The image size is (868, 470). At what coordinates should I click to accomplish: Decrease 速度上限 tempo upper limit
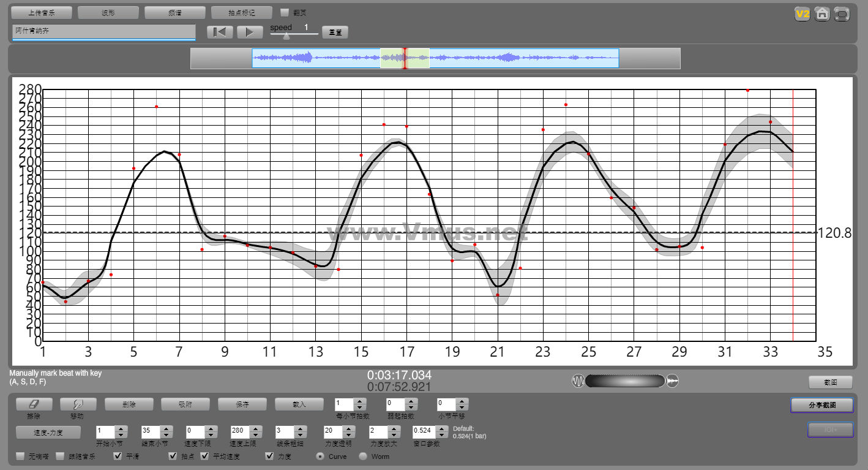[256, 435]
